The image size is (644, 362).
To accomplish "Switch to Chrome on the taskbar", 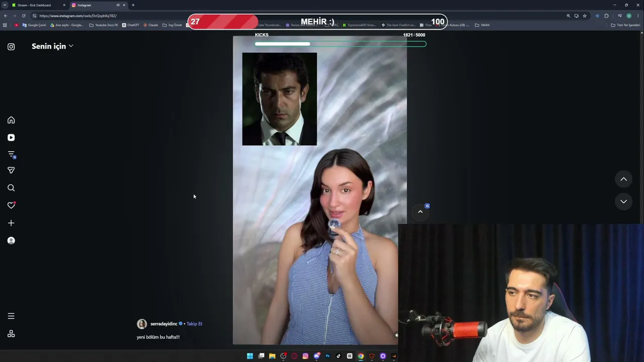I will tap(361, 356).
